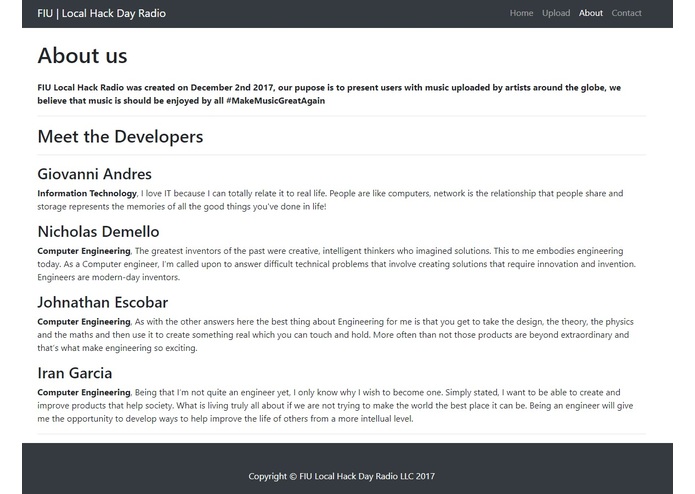Click the FIU | Local Hack Day Radio brand
The height and width of the screenshot is (494, 695).
(x=102, y=13)
